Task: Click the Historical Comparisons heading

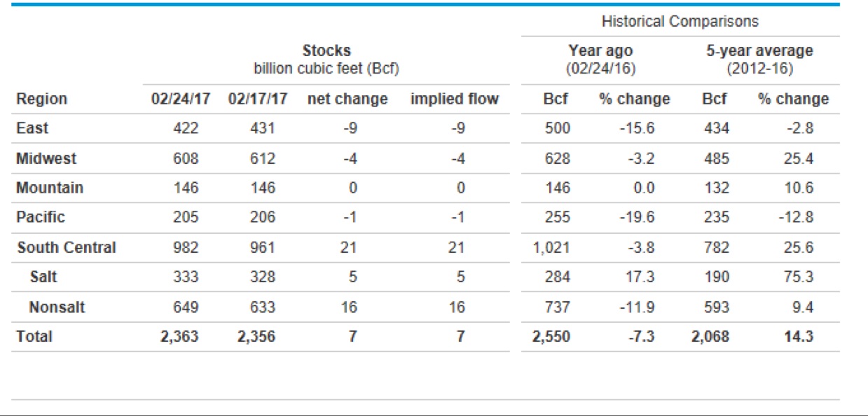Action: click(x=680, y=21)
